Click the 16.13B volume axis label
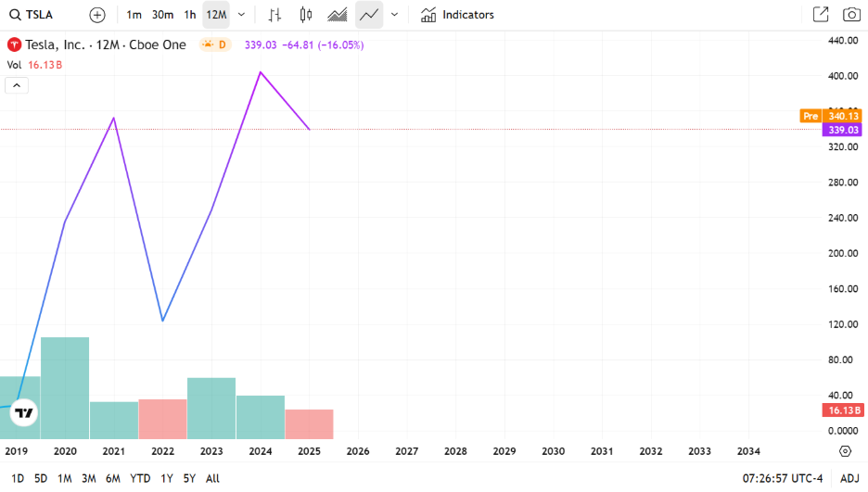The width and height of the screenshot is (868, 492). 843,410
